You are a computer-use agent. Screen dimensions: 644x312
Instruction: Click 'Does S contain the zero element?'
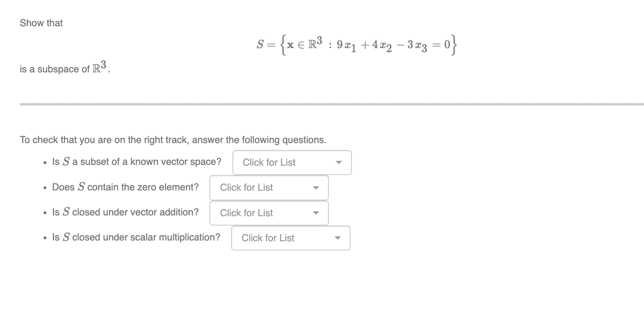(x=125, y=187)
